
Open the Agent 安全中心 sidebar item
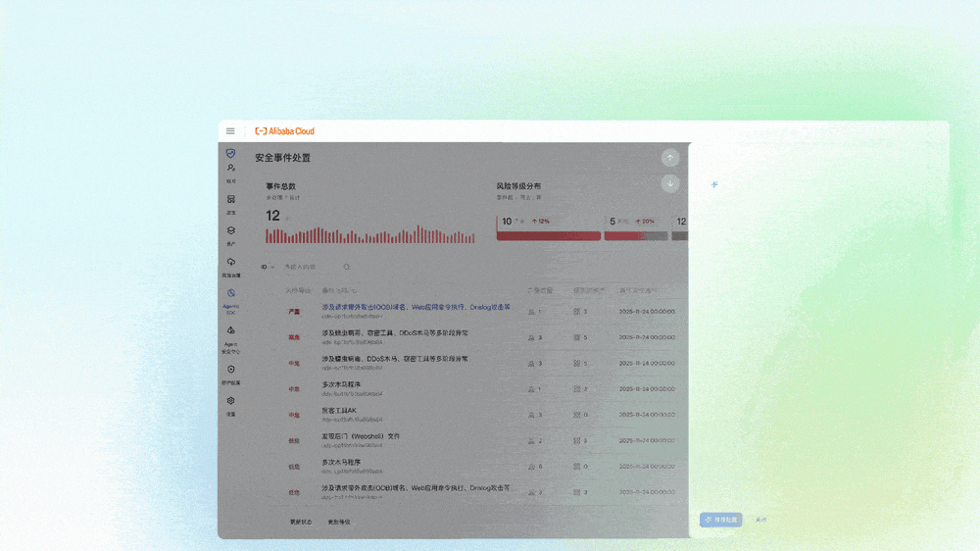pos(231,339)
